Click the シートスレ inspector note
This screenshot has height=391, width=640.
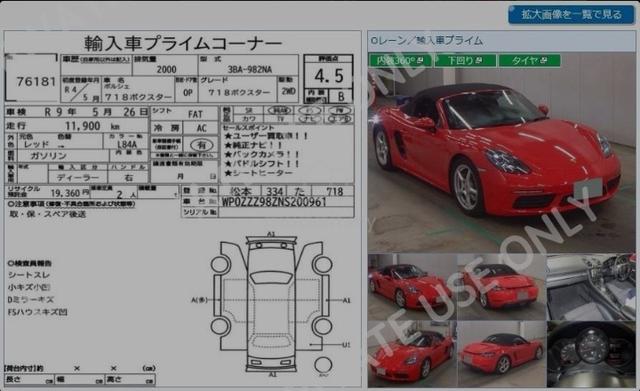click(x=29, y=275)
